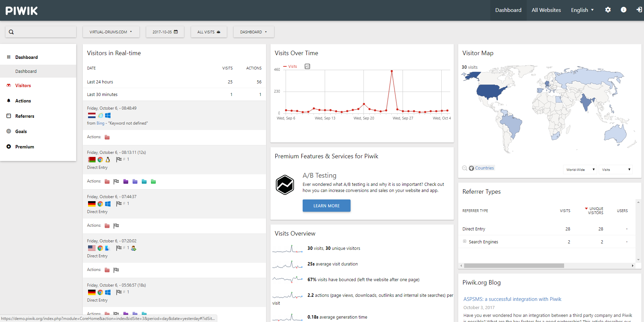Screen dimensions: 644x322
Task: Click the chart export icon next to Visits legend
Action: point(307,66)
